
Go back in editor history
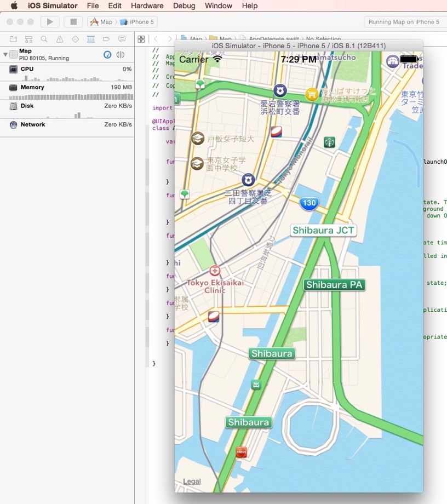(156, 39)
